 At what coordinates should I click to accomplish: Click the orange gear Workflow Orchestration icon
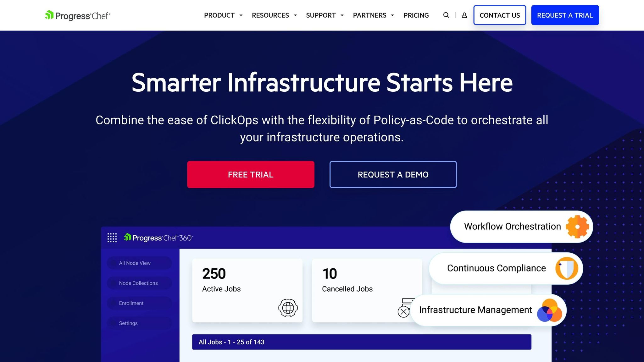(577, 227)
